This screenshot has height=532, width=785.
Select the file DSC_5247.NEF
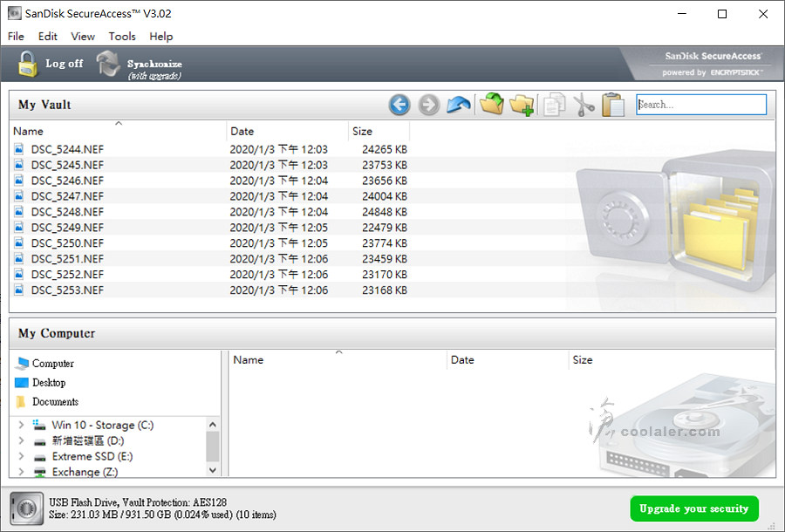(67, 196)
